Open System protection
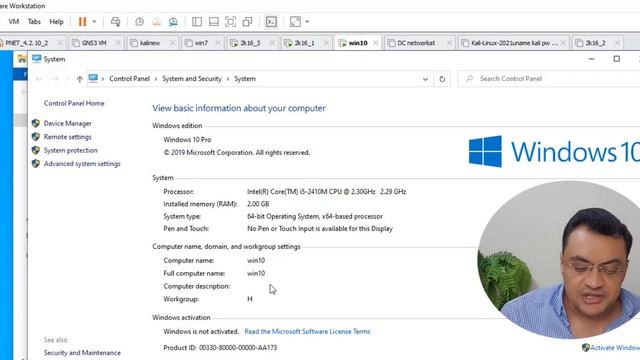Screen dimensions: 640x360 (71, 150)
